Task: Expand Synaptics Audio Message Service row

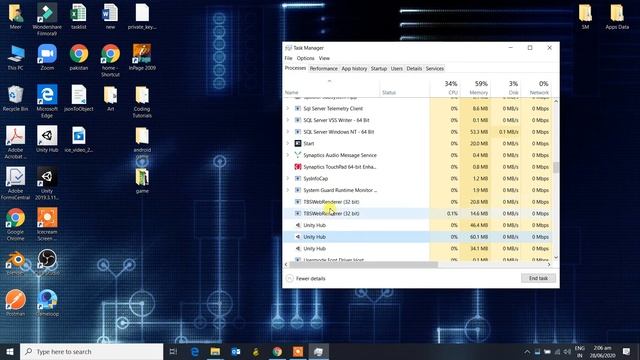Action: (288, 155)
